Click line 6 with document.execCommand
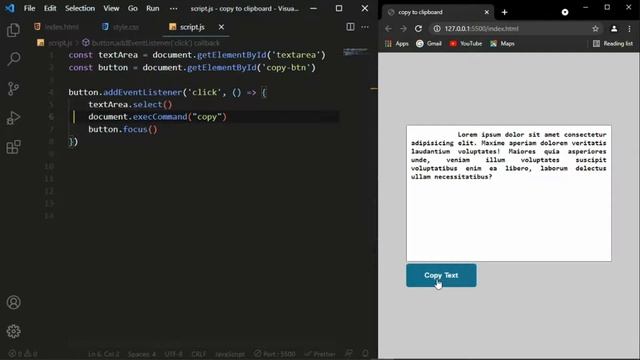The width and height of the screenshot is (640, 360). (x=158, y=117)
